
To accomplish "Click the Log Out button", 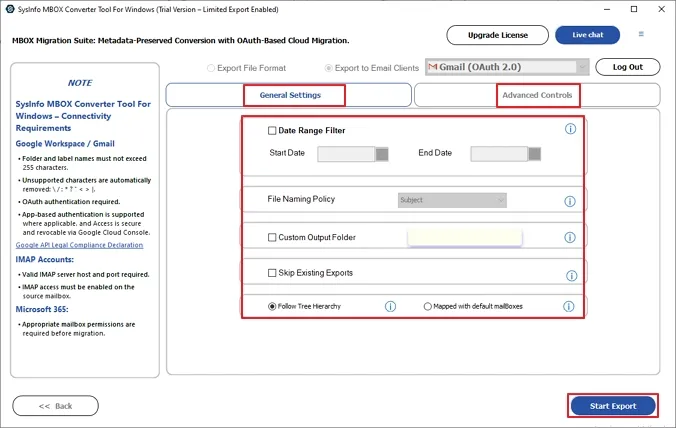I will [628, 67].
